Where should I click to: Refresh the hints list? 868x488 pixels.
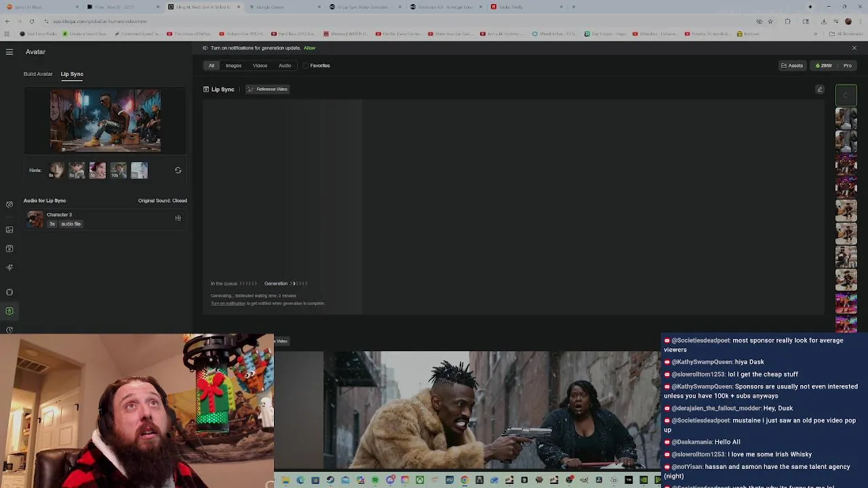pos(178,170)
